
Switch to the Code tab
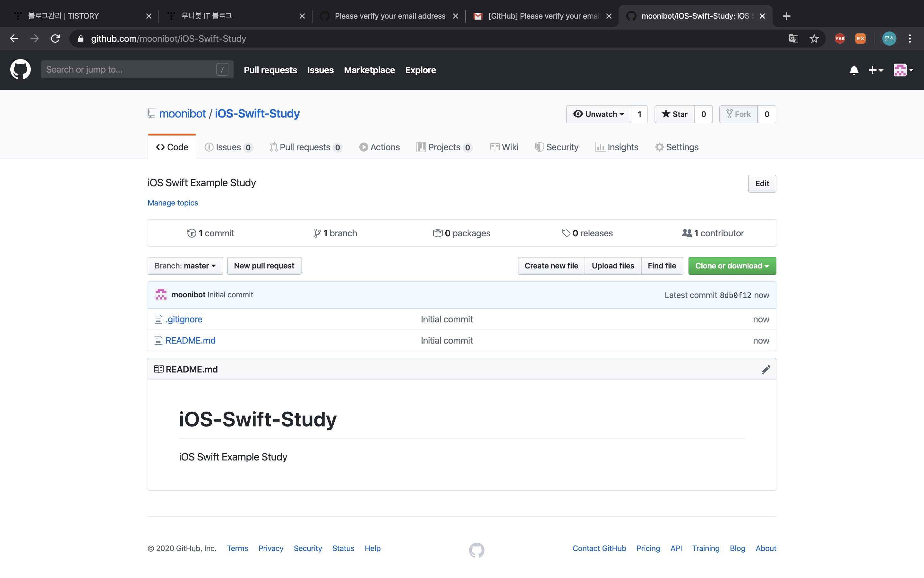(172, 147)
